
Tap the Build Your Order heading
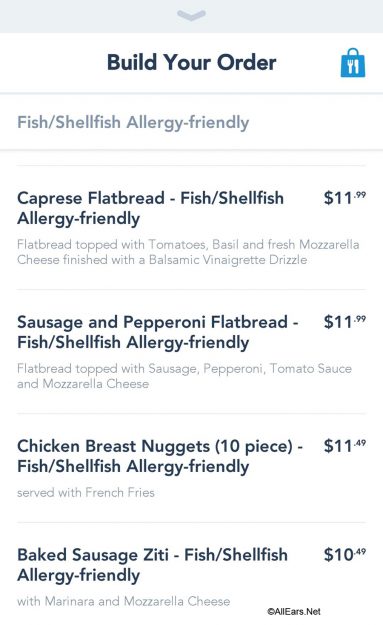click(191, 63)
